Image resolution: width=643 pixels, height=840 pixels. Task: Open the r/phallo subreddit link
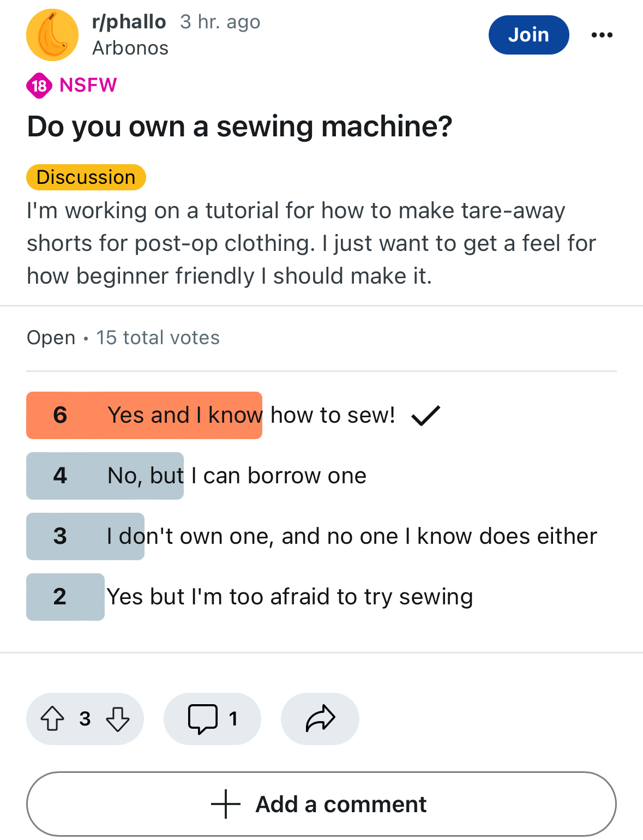pyautogui.click(x=129, y=22)
